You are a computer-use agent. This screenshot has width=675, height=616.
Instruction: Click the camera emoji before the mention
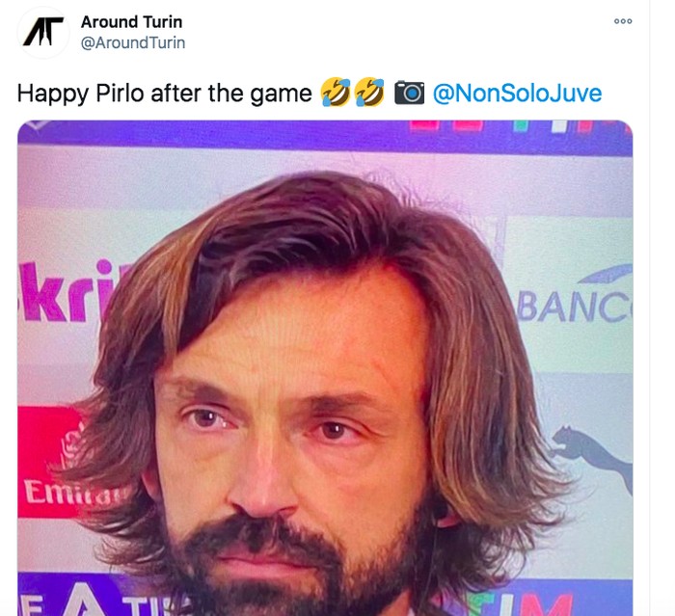click(410, 94)
